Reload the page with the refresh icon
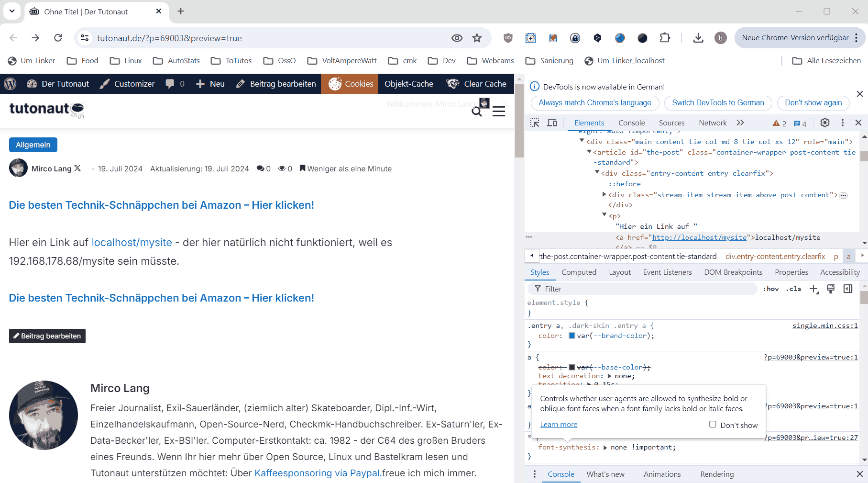This screenshot has width=868, height=483. point(58,38)
